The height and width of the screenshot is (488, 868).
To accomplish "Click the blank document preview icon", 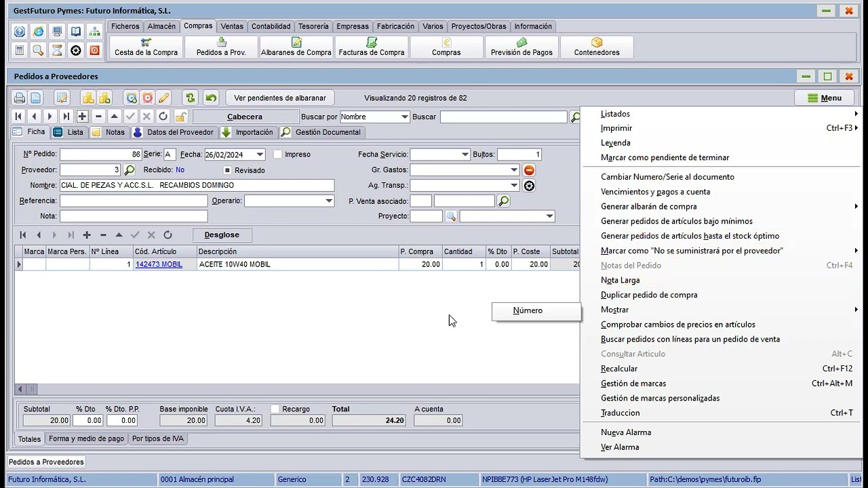I will 35,98.
